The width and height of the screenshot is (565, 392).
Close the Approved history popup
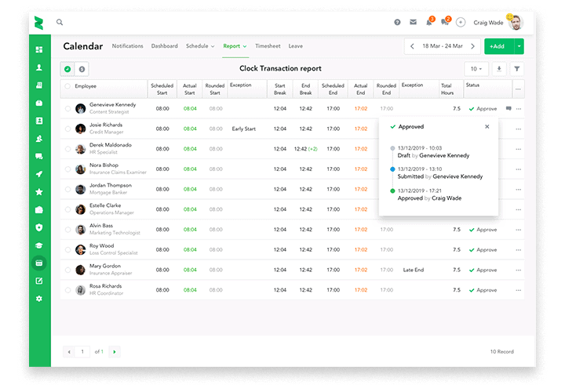(487, 126)
